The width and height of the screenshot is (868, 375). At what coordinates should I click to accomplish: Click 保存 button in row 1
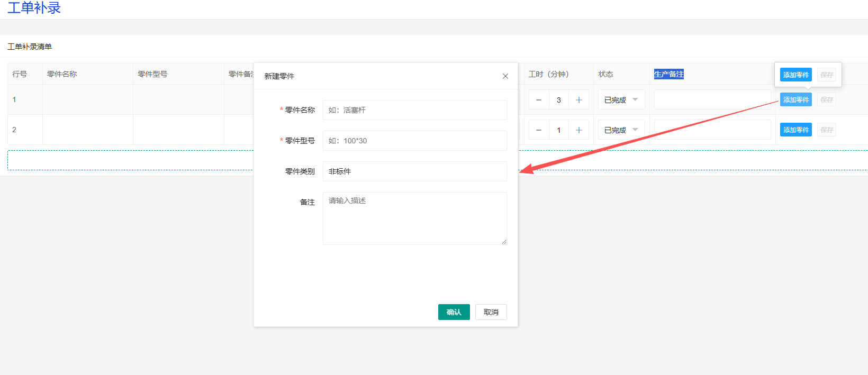coord(827,99)
